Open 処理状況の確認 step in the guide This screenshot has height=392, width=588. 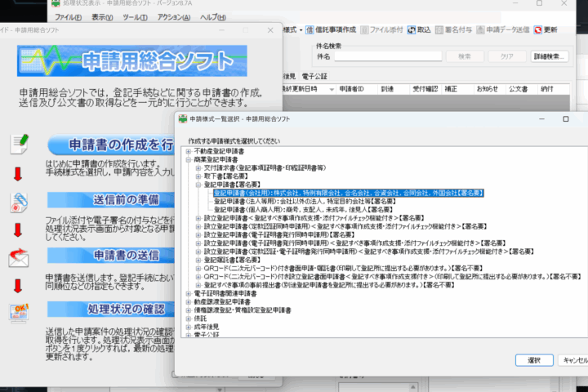click(111, 309)
